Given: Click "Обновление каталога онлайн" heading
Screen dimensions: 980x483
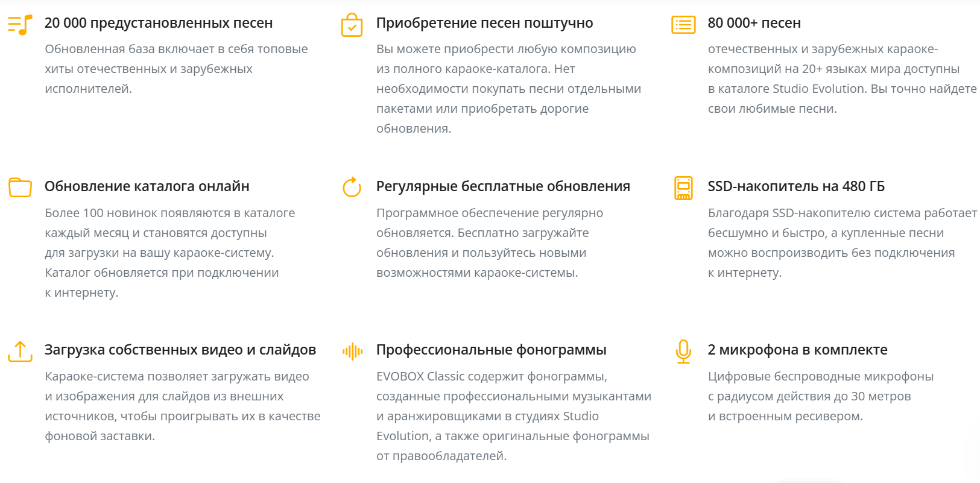Looking at the screenshot, I should [147, 186].
